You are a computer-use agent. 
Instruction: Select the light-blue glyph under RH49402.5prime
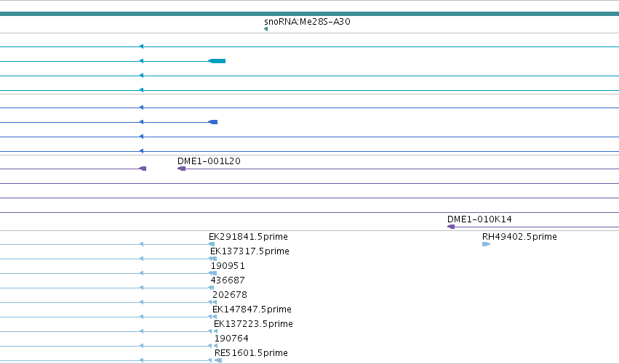[486, 244]
